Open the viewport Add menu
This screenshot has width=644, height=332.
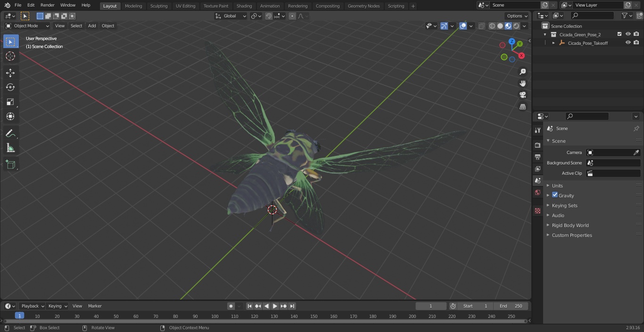pyautogui.click(x=92, y=26)
